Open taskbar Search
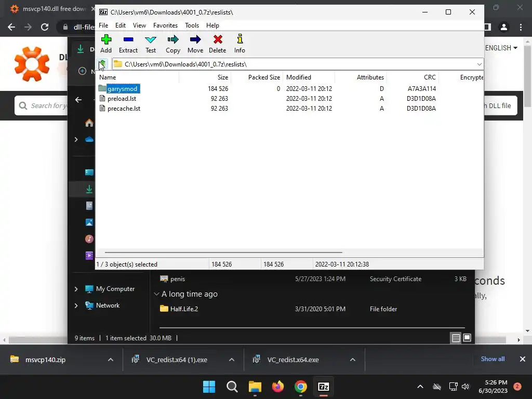This screenshot has height=399, width=532. 232,387
